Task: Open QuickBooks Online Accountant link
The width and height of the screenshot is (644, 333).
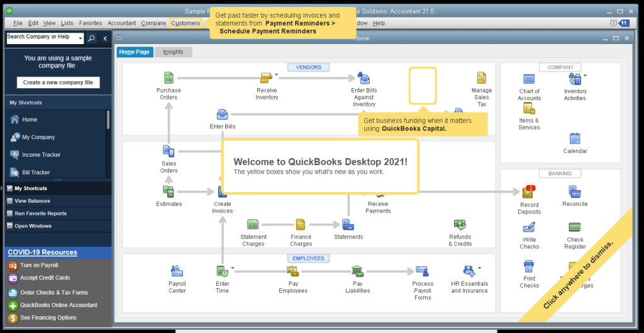Action: (x=58, y=305)
